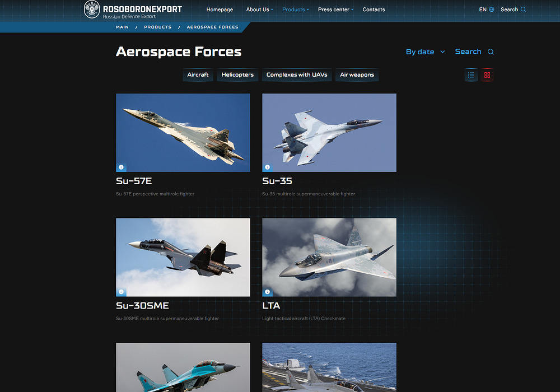The height and width of the screenshot is (392, 560).
Task: Open the By date sort dropdown
Action: click(425, 52)
